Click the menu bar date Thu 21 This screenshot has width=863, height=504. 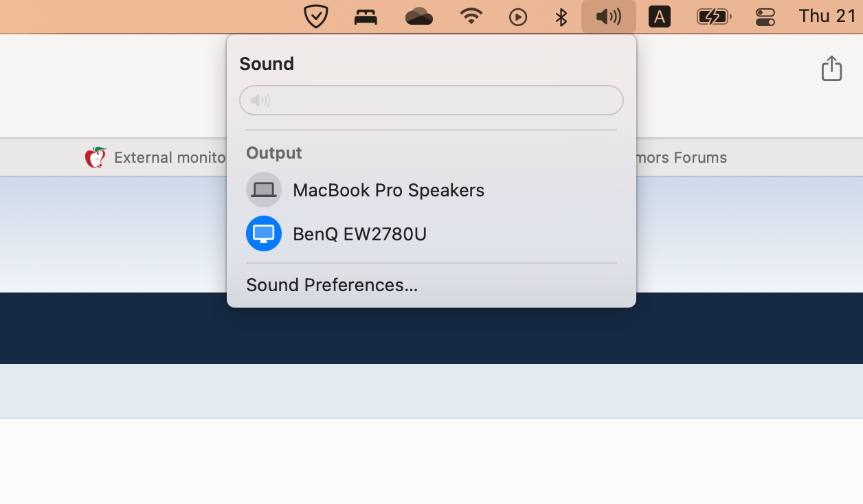click(x=827, y=16)
